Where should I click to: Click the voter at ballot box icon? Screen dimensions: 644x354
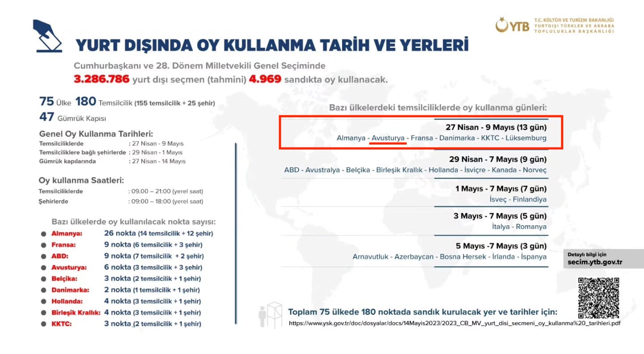(x=270, y=315)
